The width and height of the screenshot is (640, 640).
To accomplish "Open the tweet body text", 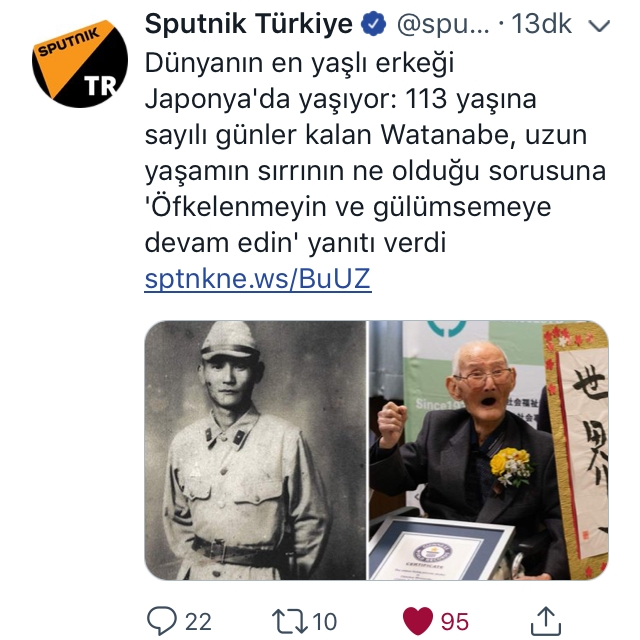I will coord(375,153).
